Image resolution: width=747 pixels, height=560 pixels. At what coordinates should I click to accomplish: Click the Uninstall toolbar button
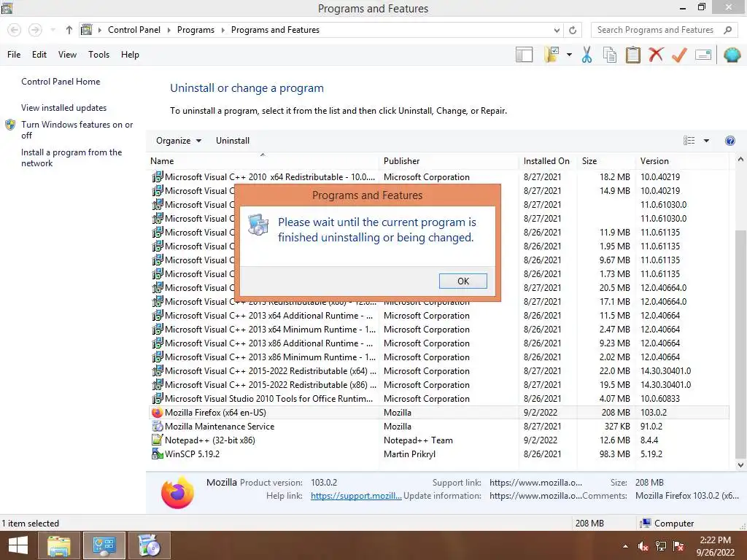tap(233, 141)
